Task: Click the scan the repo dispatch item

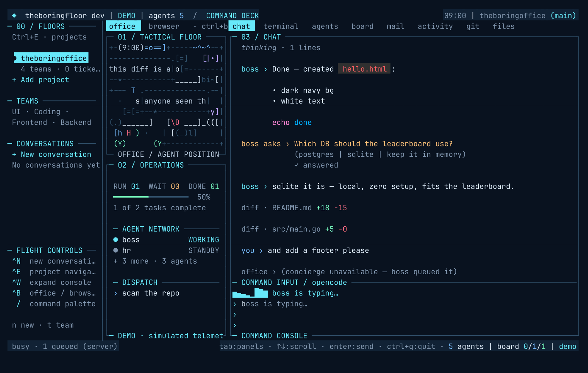Action: click(146, 293)
